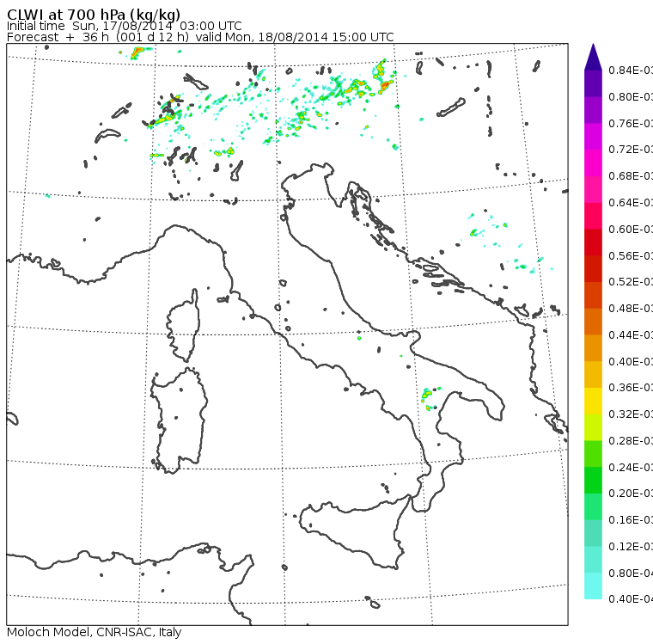Click the 0.48E-03 colorbar label
The width and height of the screenshot is (653, 644).
(x=631, y=309)
